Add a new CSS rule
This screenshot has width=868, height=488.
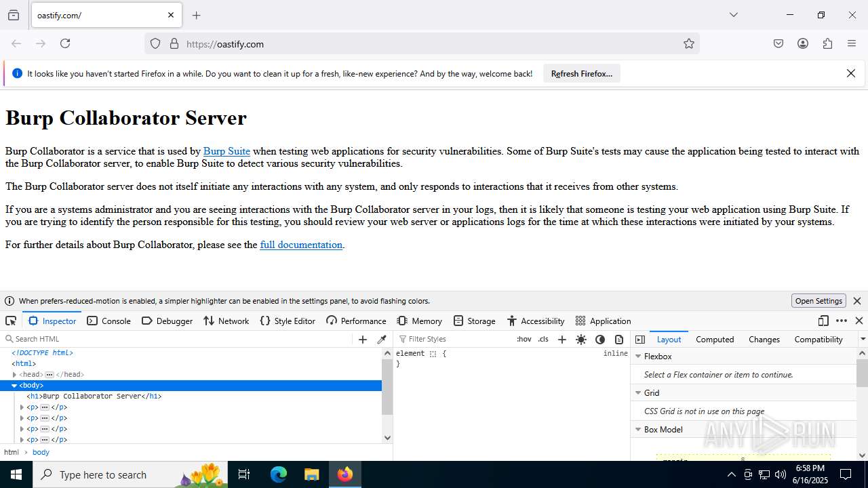[561, 340]
